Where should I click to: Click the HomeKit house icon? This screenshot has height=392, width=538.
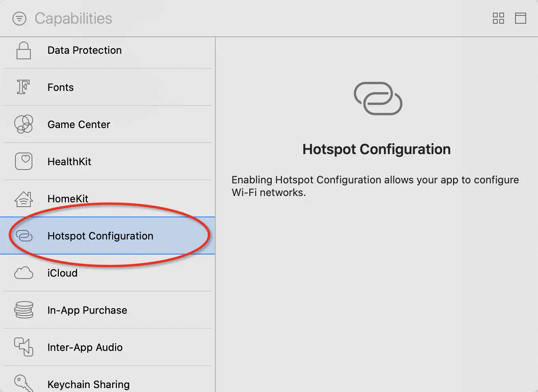[x=24, y=198]
